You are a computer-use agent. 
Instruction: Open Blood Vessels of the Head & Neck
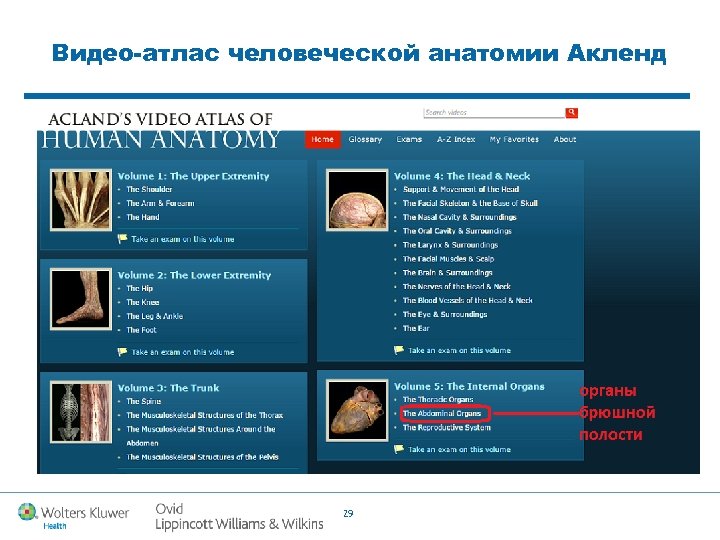coord(468,300)
